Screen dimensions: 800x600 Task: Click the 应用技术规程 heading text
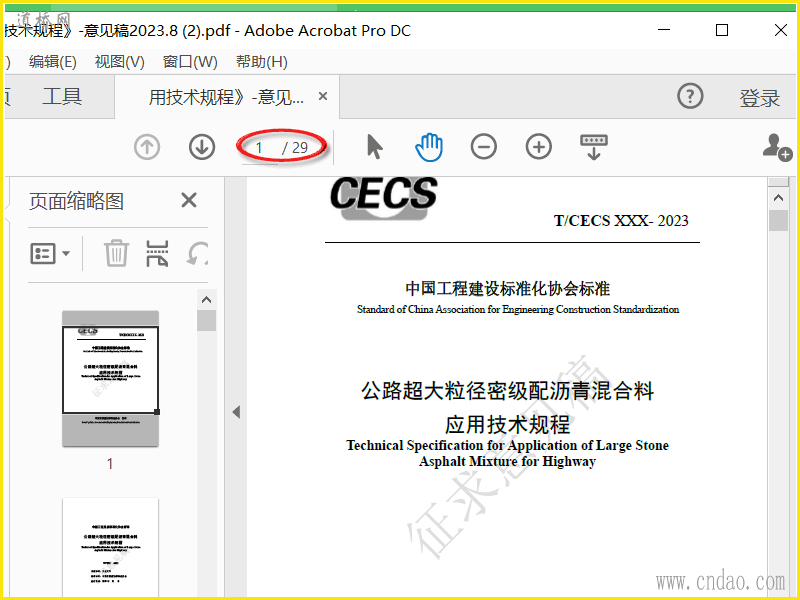point(507,424)
